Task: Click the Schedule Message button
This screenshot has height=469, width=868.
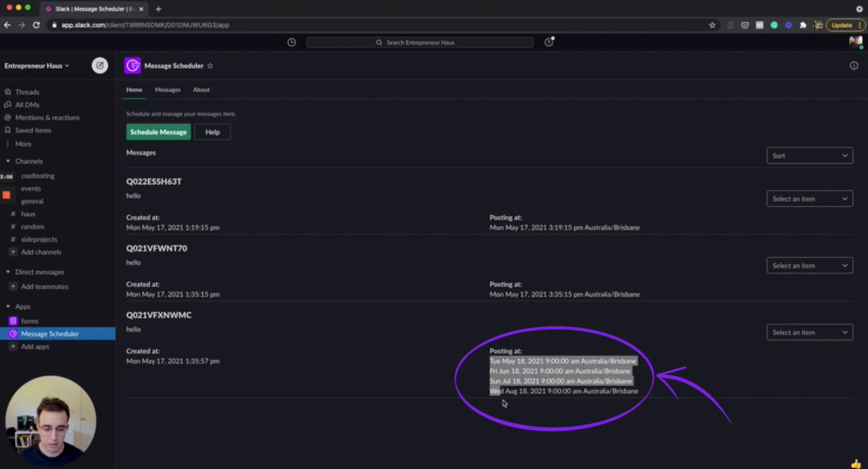Action: [x=158, y=132]
